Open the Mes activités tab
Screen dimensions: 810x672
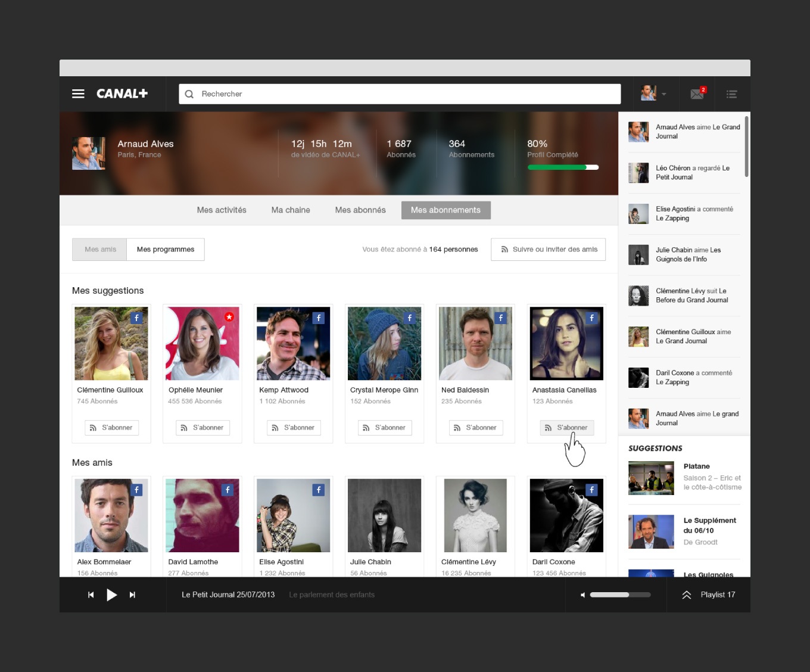tap(222, 210)
